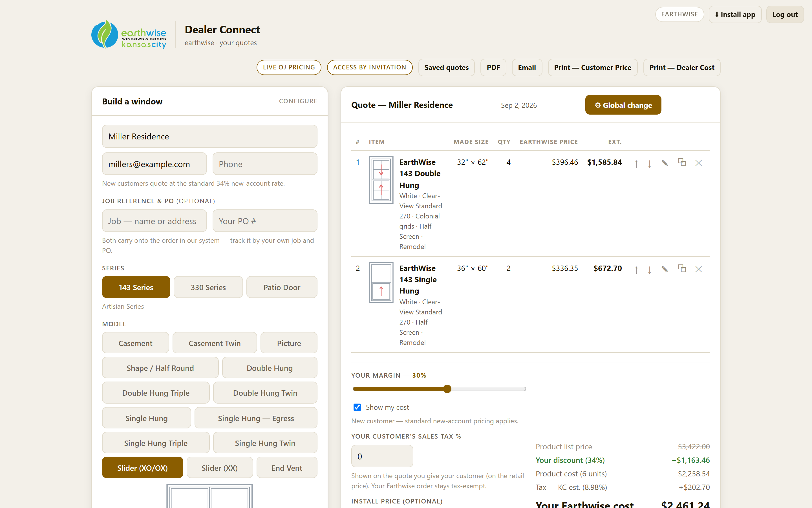Remove item 1 Double Hung from quote
The width and height of the screenshot is (812, 508).
[x=699, y=163]
